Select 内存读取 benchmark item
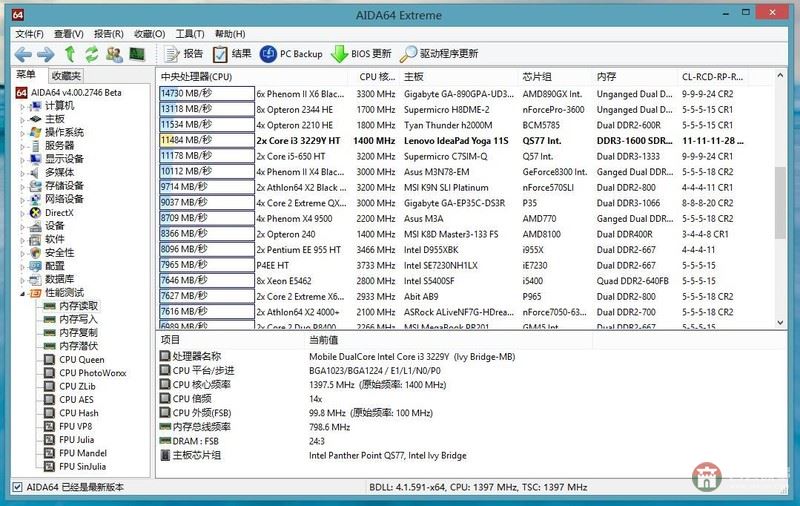This screenshot has width=800, height=506. 78,306
